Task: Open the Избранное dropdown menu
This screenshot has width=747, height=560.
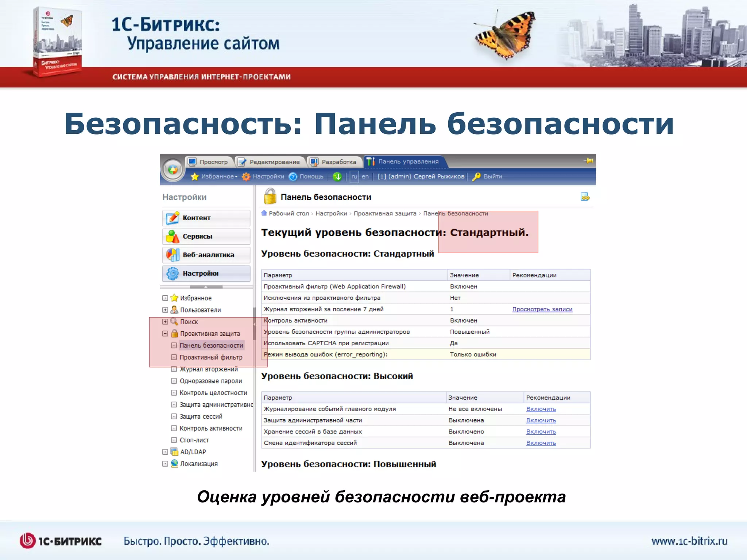Action: click(x=219, y=176)
